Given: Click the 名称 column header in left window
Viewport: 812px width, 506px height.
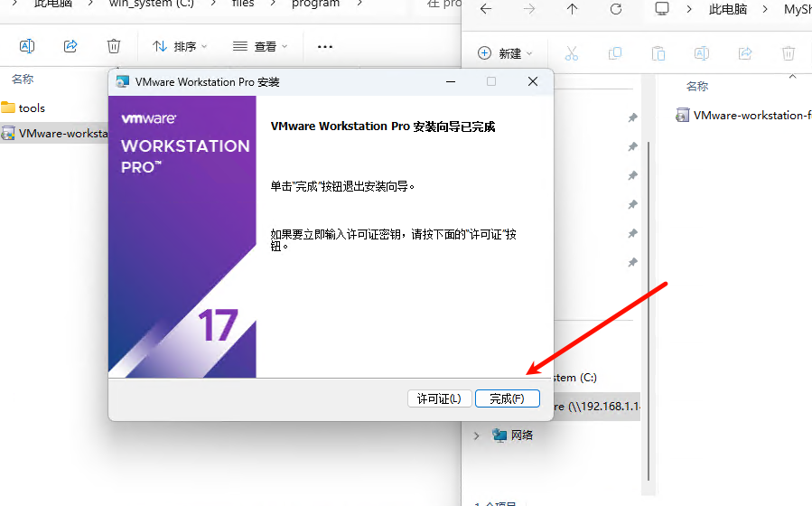Looking at the screenshot, I should coord(23,80).
